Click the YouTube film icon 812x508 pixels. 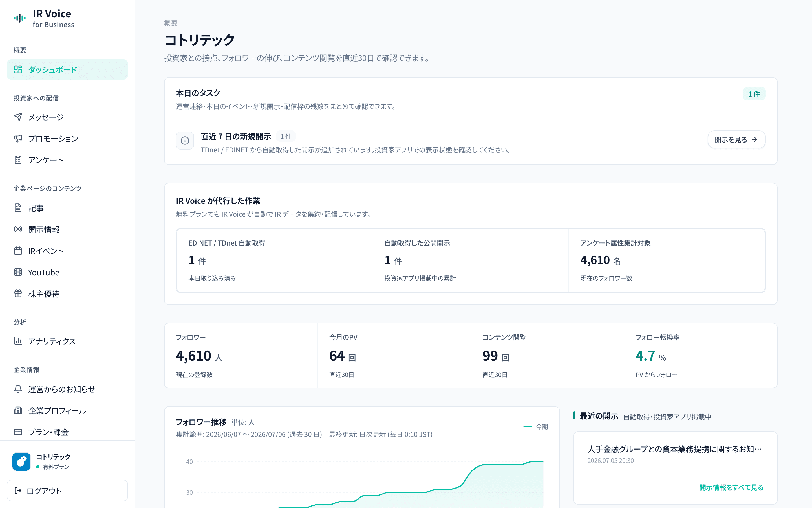(18, 272)
